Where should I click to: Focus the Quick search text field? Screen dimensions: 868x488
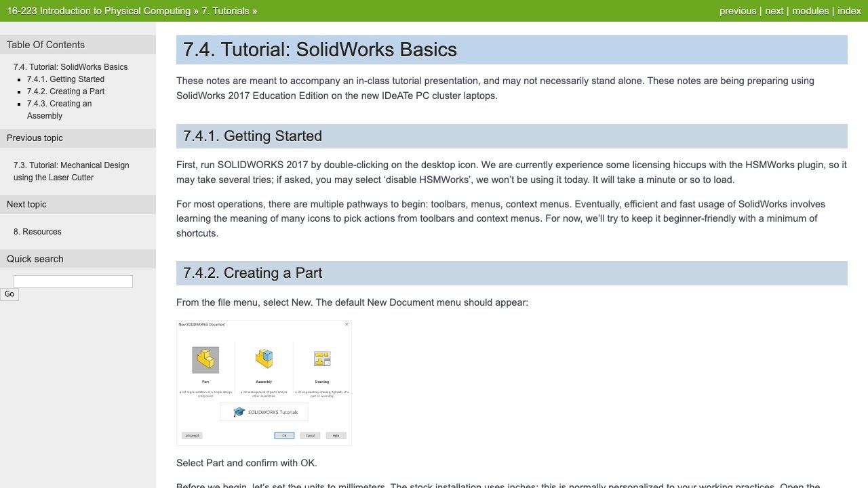pyautogui.click(x=73, y=281)
